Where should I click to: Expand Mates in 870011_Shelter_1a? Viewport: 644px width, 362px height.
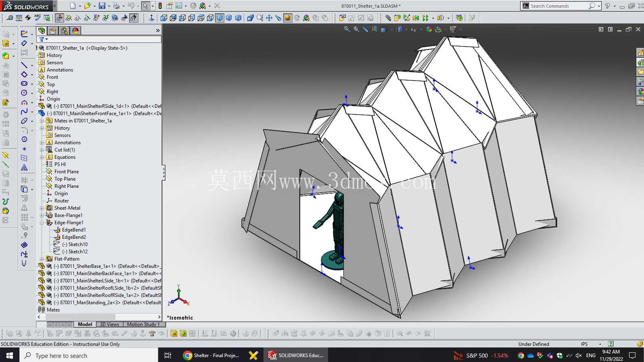coord(42,121)
